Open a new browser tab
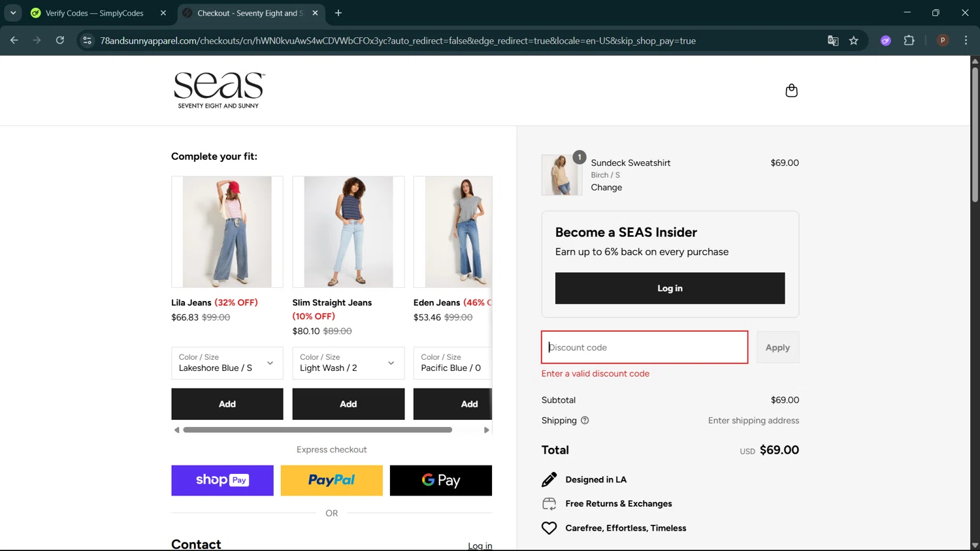 coord(338,13)
